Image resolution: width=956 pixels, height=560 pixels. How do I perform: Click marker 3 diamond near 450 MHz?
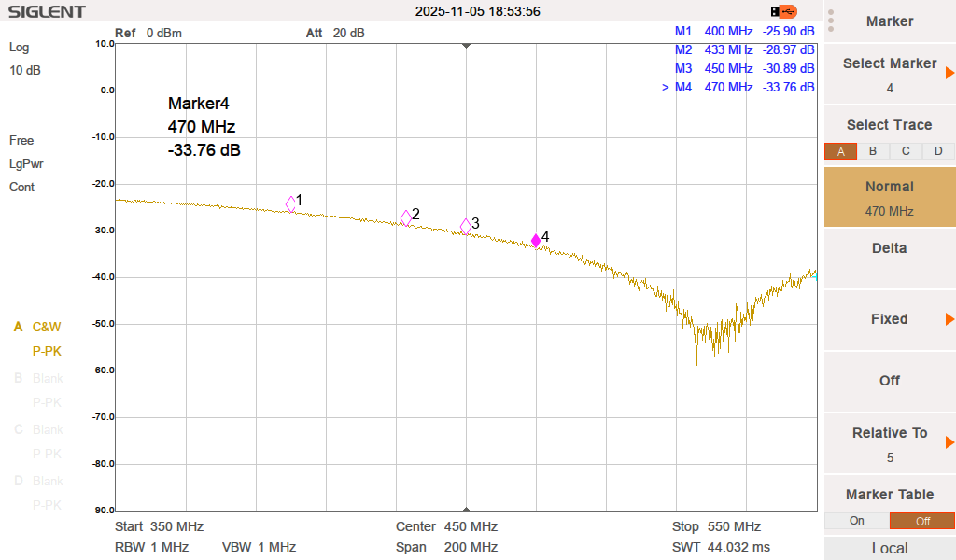[x=466, y=226]
